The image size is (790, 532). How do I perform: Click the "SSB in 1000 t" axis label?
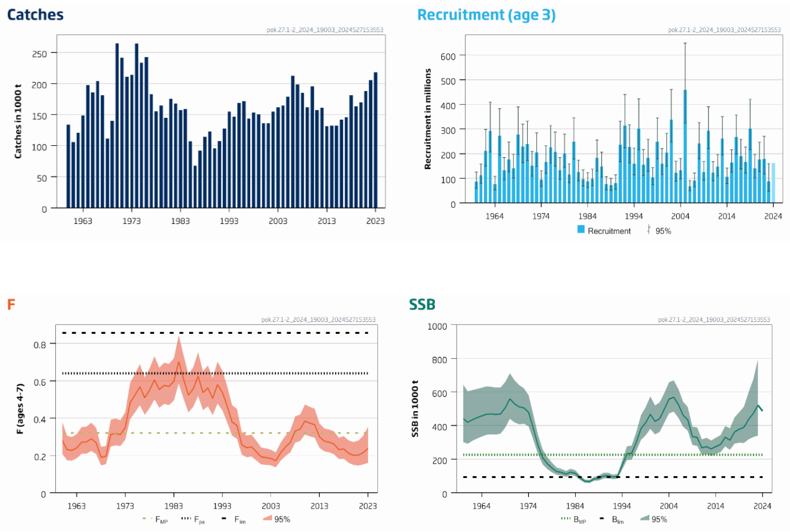pyautogui.click(x=414, y=408)
